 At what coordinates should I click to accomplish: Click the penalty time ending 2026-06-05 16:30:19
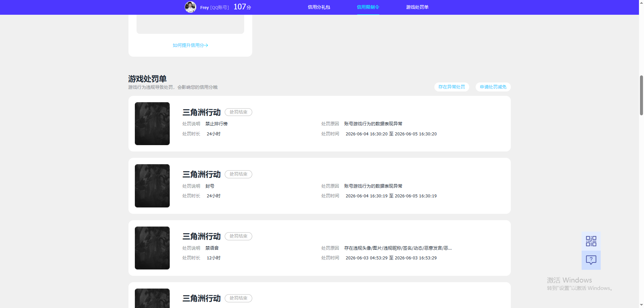(391, 196)
